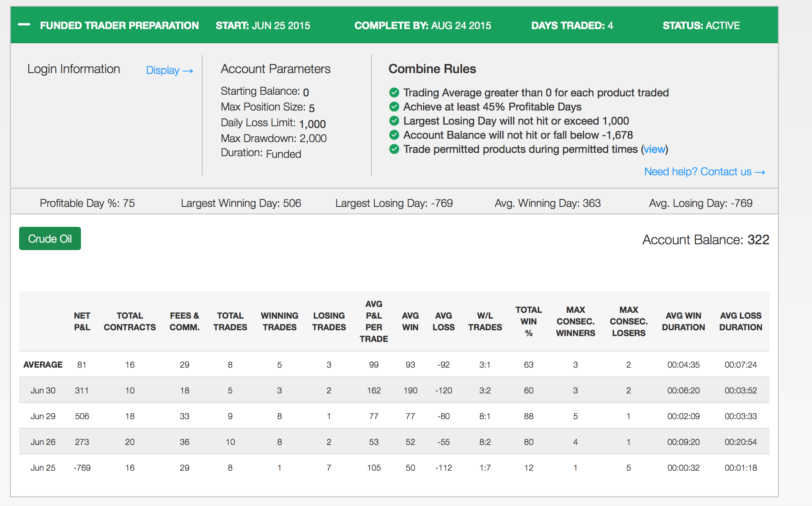Collapse the Funded Trader Preparation panel
This screenshot has height=506, width=812.
(x=24, y=25)
